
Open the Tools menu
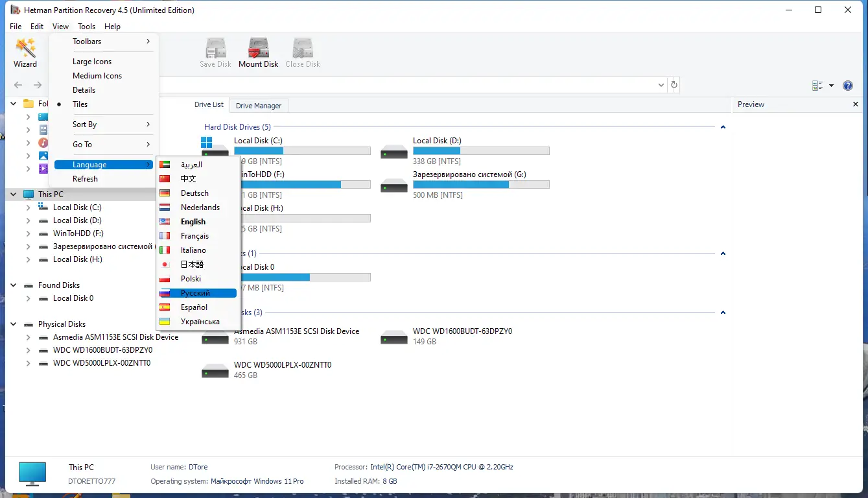(86, 27)
